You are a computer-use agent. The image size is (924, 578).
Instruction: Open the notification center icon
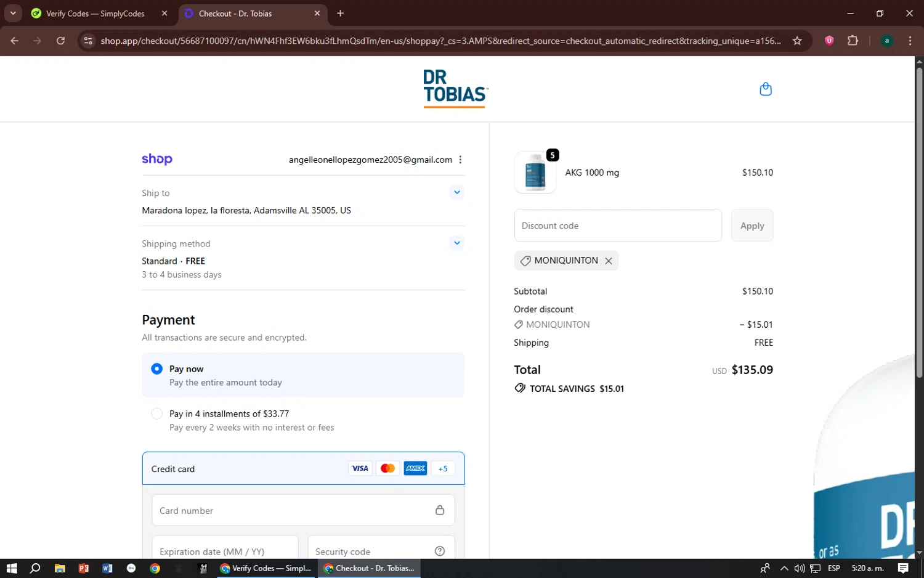[903, 568]
